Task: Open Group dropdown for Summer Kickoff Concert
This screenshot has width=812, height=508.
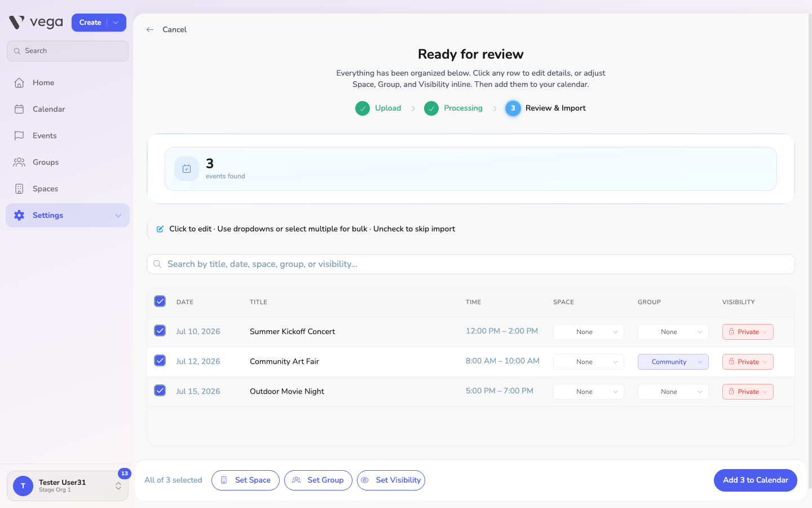Action: pyautogui.click(x=673, y=332)
